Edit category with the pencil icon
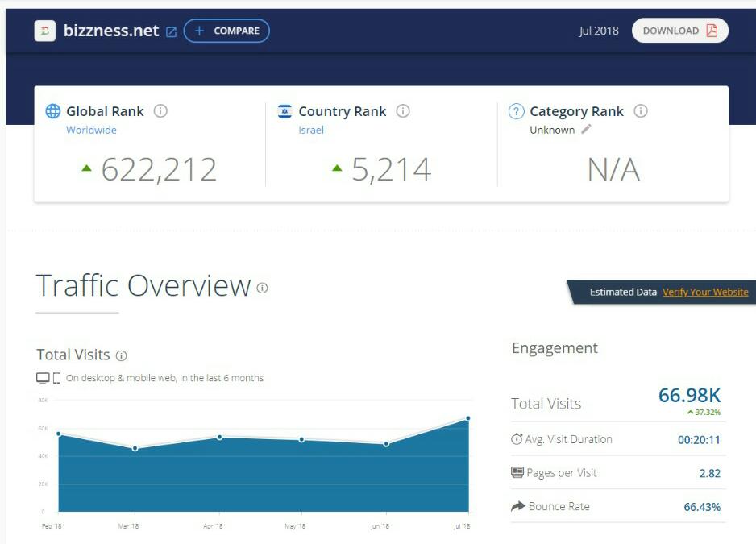This screenshot has width=756, height=544. [586, 129]
